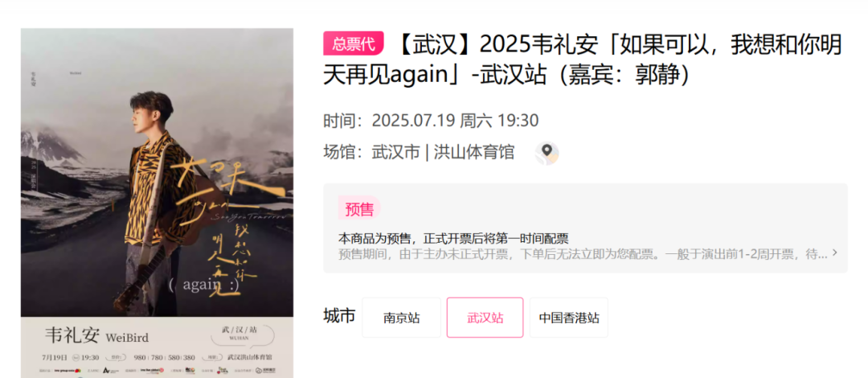Select the 南京站 city option

pos(401,318)
